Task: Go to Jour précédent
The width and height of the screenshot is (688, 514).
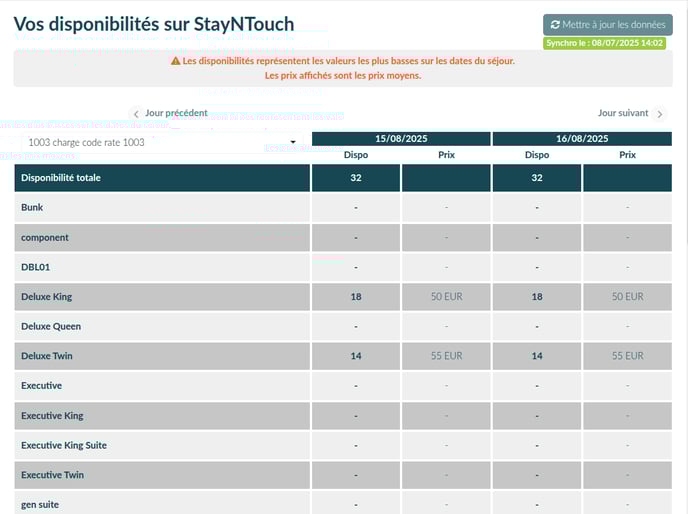Action: 176,113
